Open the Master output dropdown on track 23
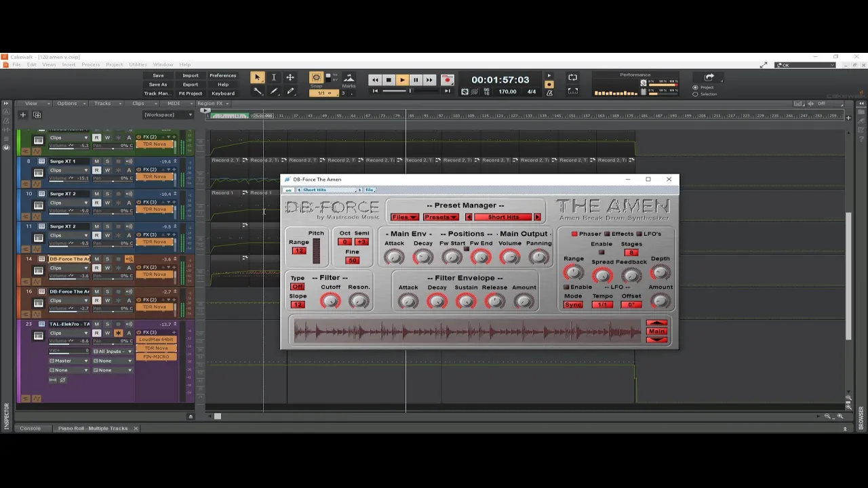 (x=69, y=361)
